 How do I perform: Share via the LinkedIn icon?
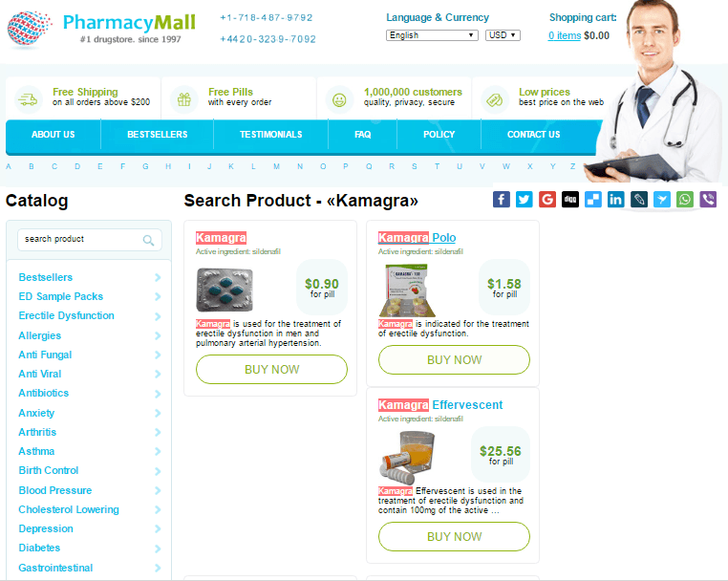(x=616, y=200)
